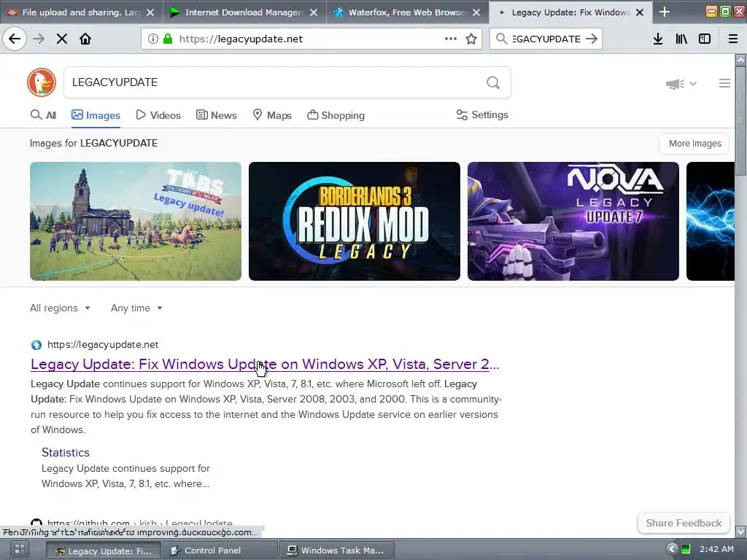The height and width of the screenshot is (560, 747).
Task: Open the library bookmarks icon
Action: [681, 39]
